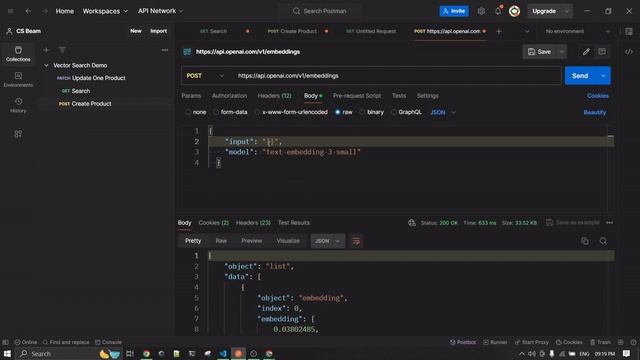Open the Save button dropdown arrow
Image resolution: width=640 pixels, height=360 pixels.
coord(562,52)
